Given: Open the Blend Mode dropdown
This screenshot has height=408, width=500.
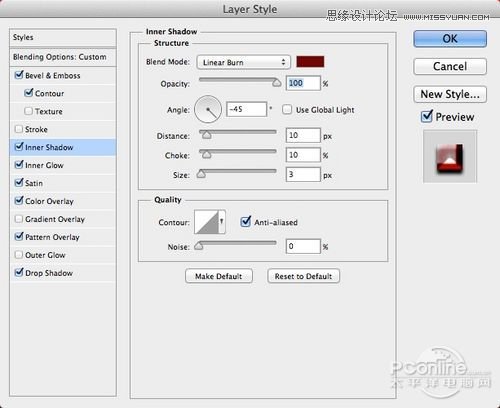Looking at the screenshot, I should tap(244, 62).
